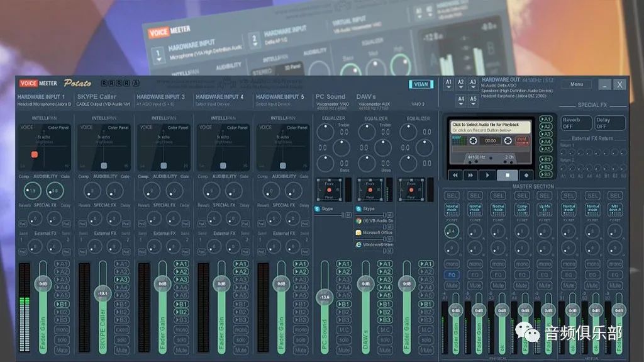644x362 pixels.
Task: Fast-forward the cassette recorder
Action: coord(470,175)
